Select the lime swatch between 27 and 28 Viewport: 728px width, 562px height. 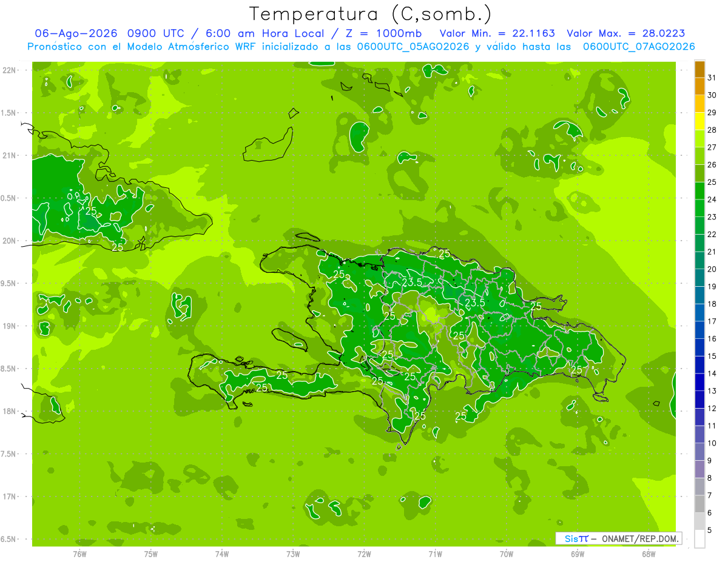(699, 139)
